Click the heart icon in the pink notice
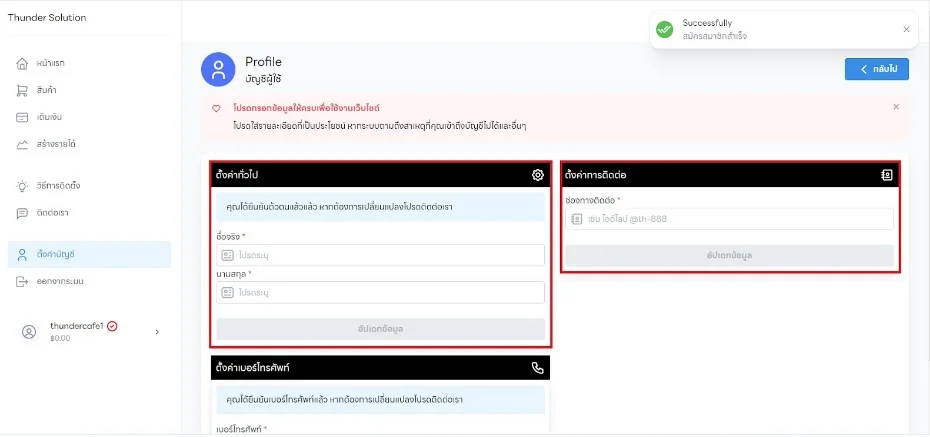This screenshot has height=437, width=930. click(216, 109)
